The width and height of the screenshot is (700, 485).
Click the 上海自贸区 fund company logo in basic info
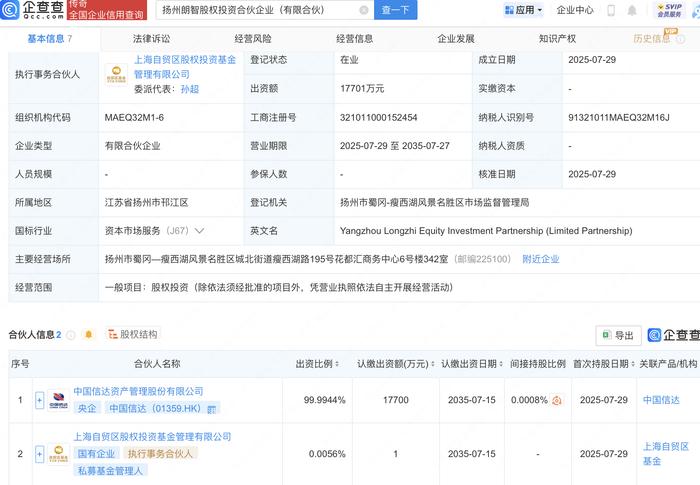(116, 74)
